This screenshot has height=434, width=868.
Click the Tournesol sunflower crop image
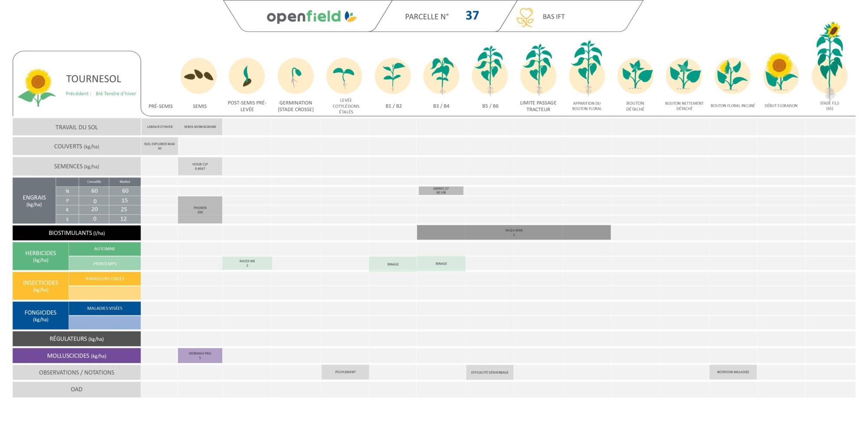[x=38, y=87]
